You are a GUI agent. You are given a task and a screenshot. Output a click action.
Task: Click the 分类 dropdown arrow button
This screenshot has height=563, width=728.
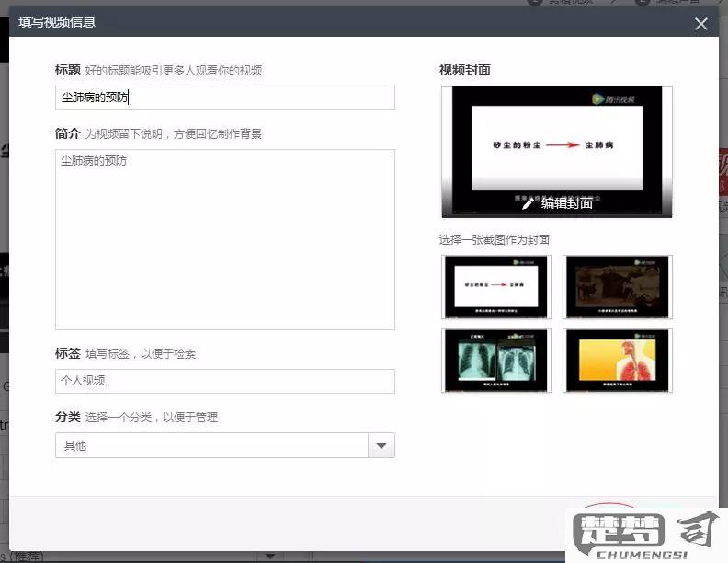click(381, 445)
